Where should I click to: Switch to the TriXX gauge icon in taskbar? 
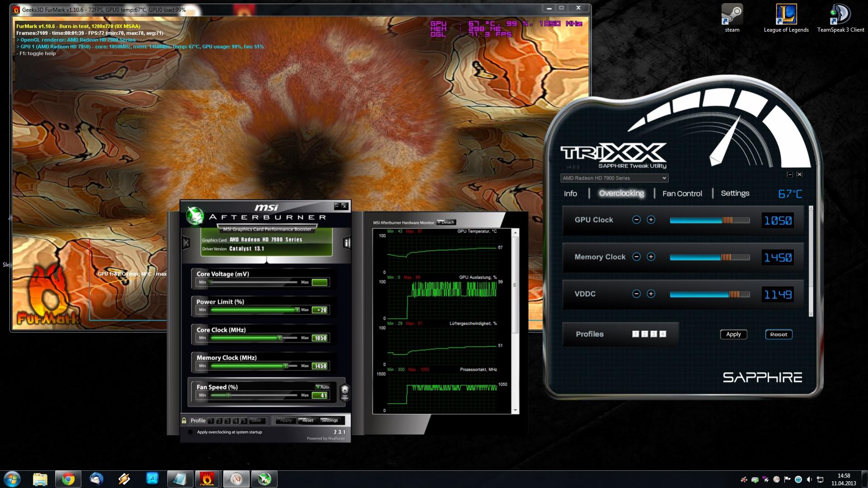[x=236, y=479]
